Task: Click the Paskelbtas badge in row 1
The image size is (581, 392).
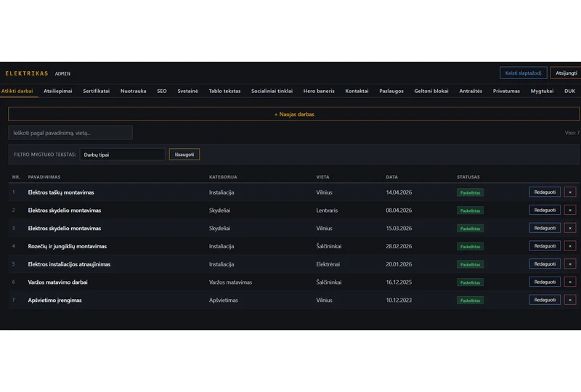Action: [x=470, y=192]
